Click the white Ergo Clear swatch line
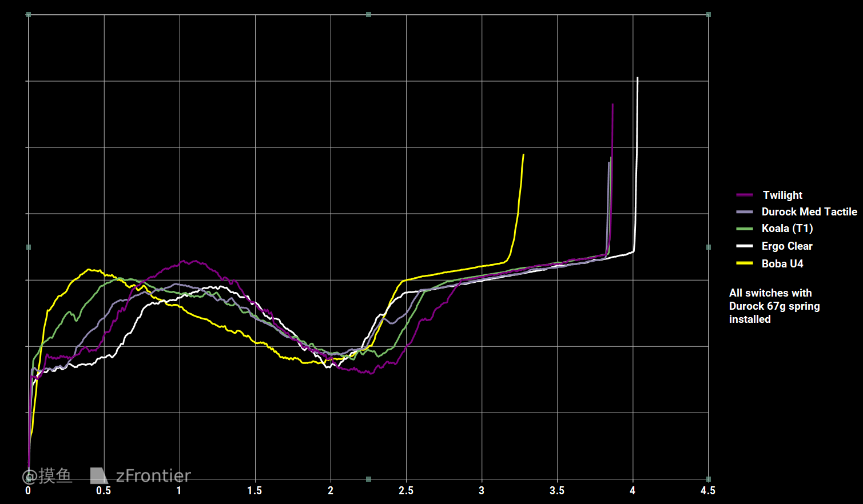The image size is (863, 504). point(745,246)
